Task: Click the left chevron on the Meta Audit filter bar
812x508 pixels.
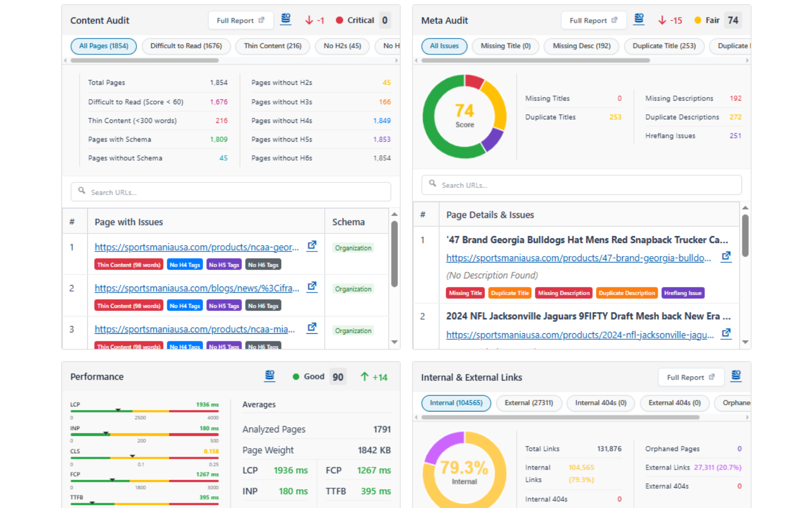Action: coord(417,60)
